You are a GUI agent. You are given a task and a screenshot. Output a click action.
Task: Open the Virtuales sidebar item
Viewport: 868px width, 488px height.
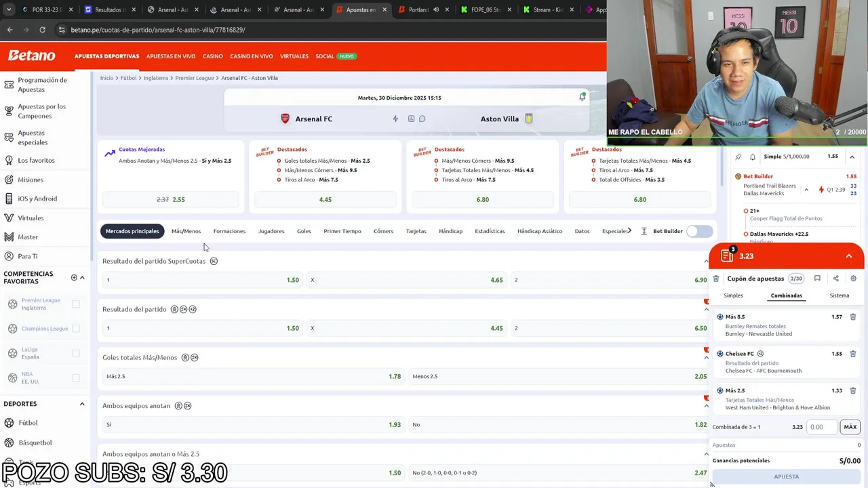coord(31,218)
